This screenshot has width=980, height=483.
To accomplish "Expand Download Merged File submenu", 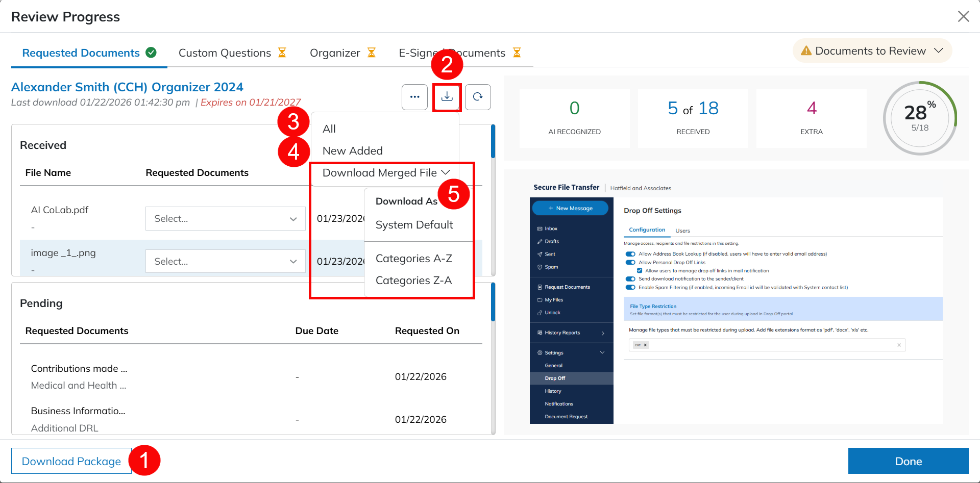I will (386, 173).
